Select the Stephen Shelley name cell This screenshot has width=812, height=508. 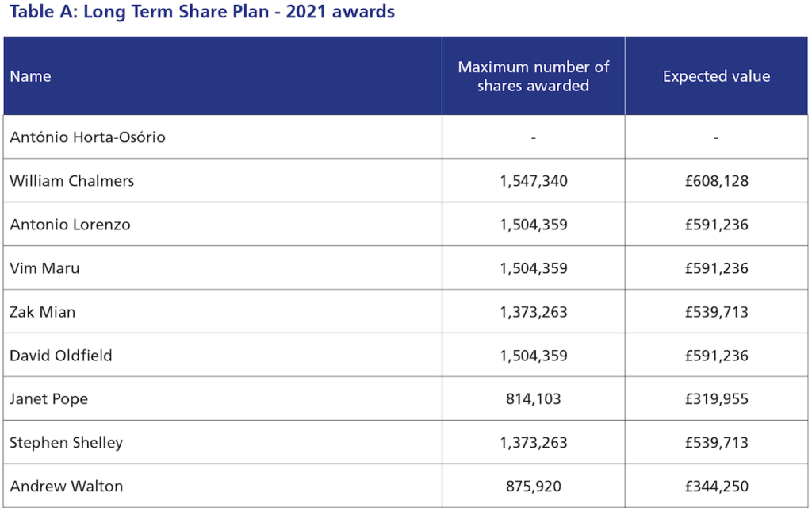tap(67, 443)
